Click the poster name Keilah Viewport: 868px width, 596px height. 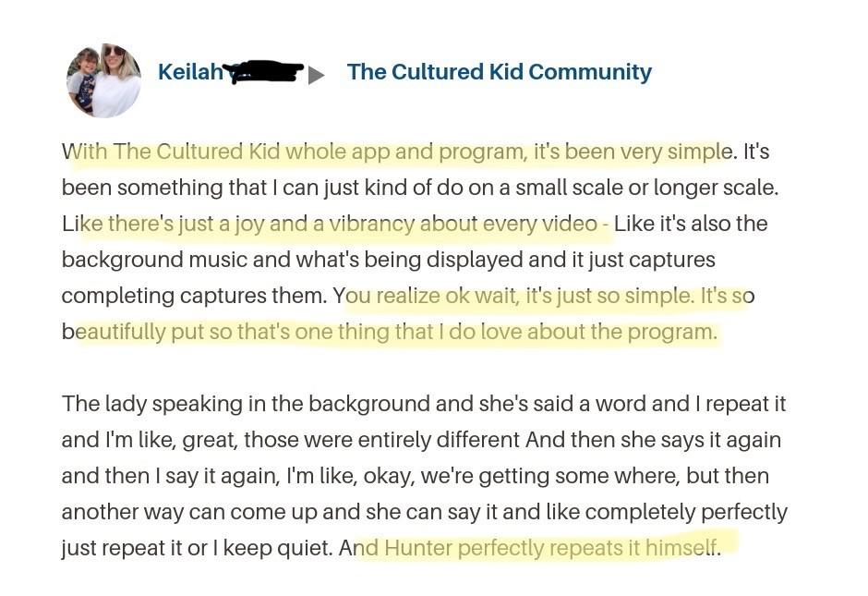[x=190, y=72]
